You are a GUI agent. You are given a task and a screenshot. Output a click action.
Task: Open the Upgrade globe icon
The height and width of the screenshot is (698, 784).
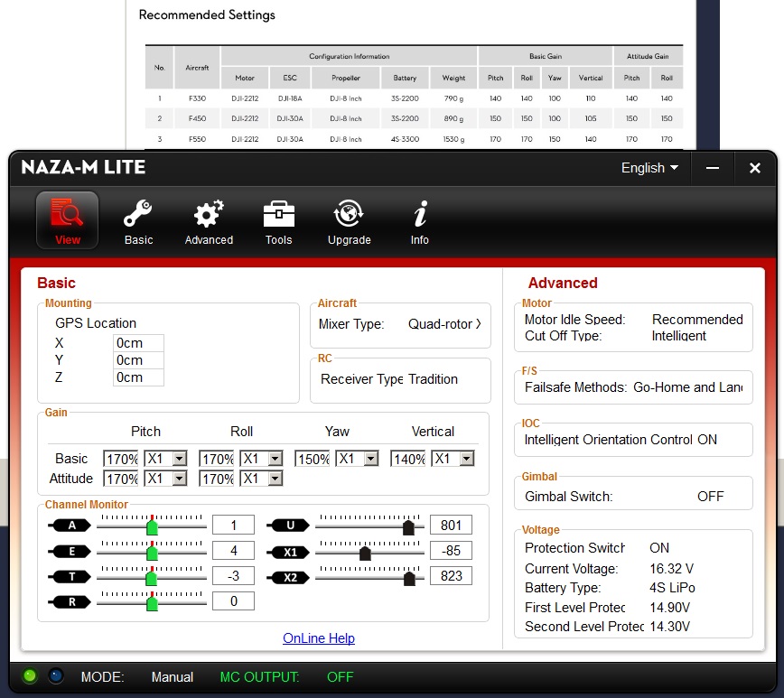[349, 213]
